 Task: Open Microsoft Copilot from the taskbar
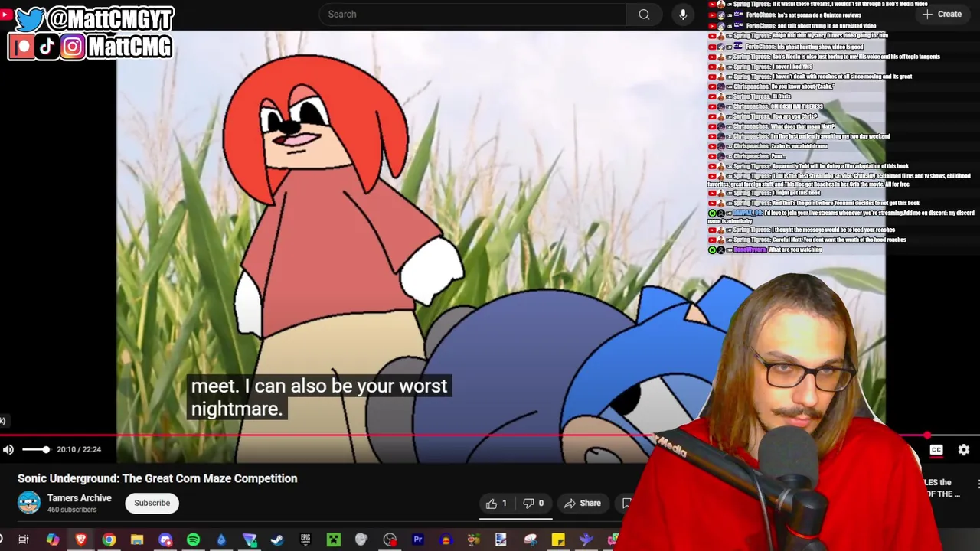pyautogui.click(x=52, y=540)
